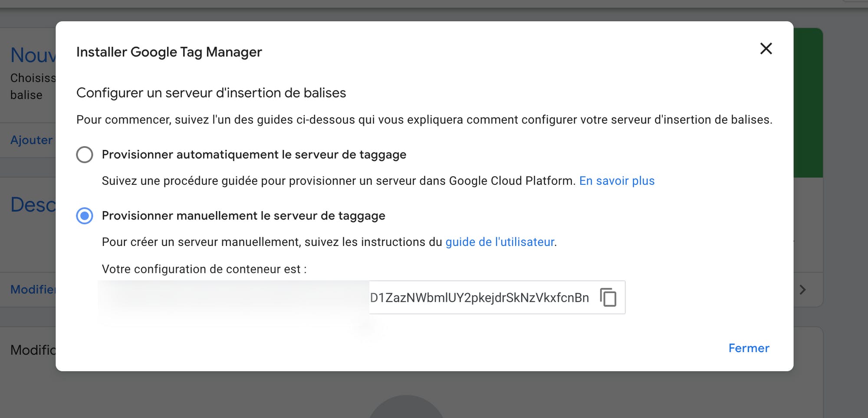Click the Votre configuration de conteneur est label

pyautogui.click(x=204, y=269)
